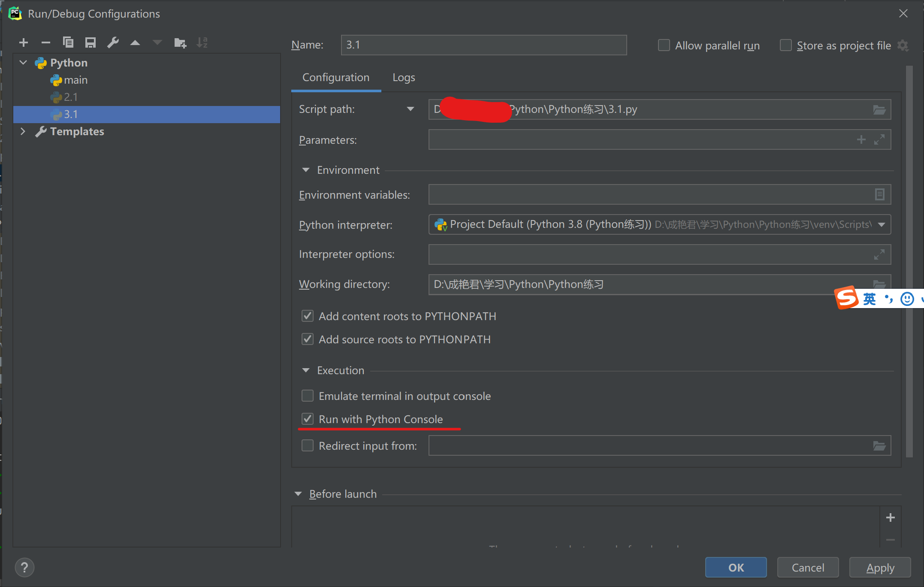Image resolution: width=924 pixels, height=587 pixels.
Task: Click into the Name input field
Action: click(483, 45)
